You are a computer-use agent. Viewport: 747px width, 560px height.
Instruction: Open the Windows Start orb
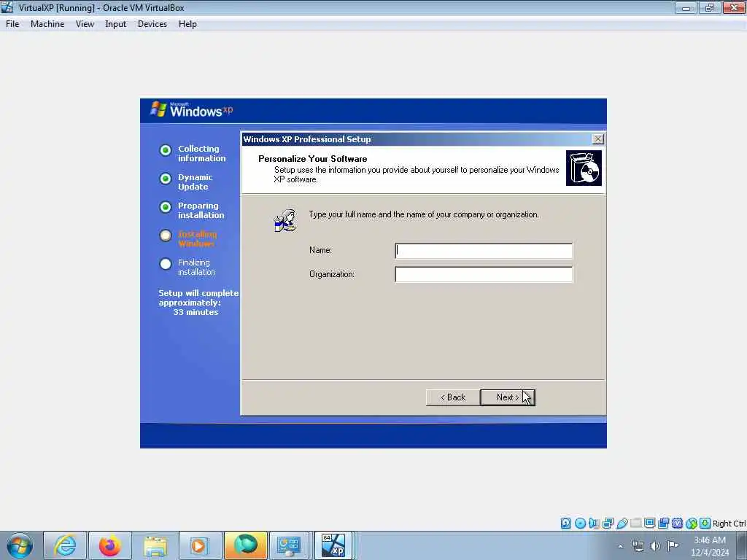[20, 545]
